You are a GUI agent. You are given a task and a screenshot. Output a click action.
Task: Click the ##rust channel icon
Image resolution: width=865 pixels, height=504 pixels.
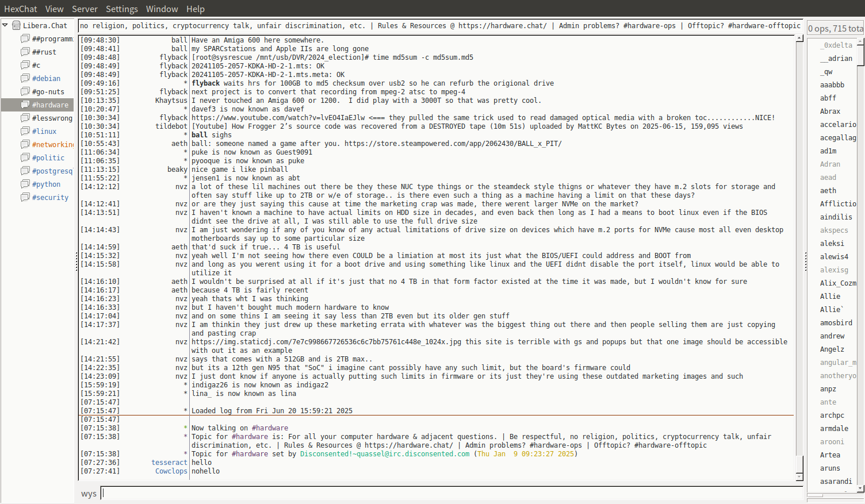(25, 52)
